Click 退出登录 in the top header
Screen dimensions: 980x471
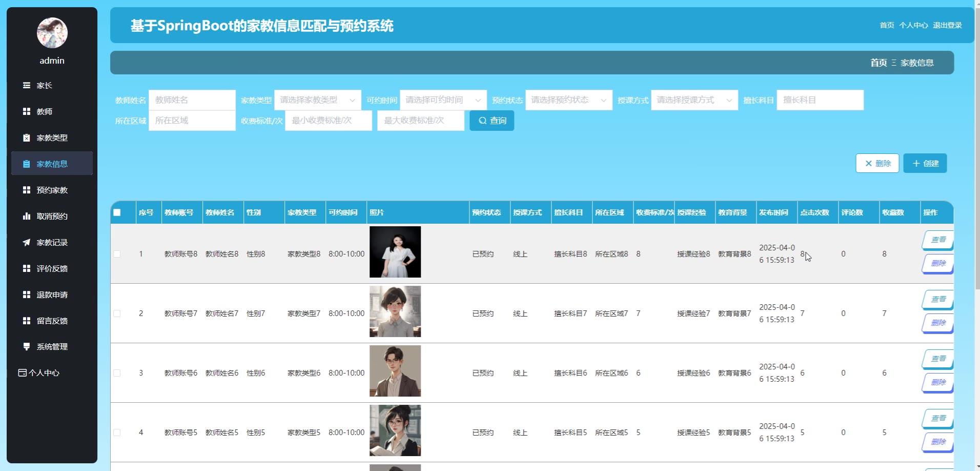(947, 25)
